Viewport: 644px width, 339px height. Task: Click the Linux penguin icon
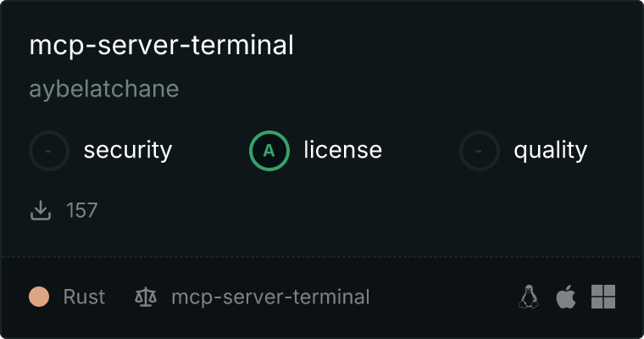pos(529,297)
